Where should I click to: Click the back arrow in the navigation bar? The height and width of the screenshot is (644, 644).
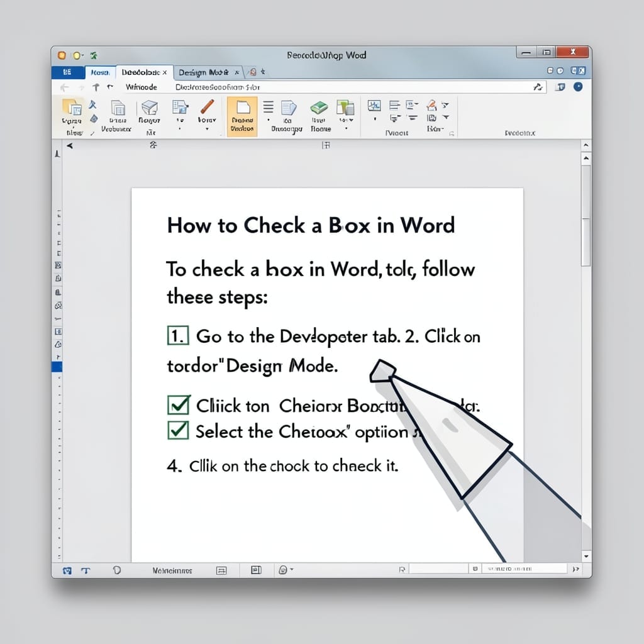point(65,87)
